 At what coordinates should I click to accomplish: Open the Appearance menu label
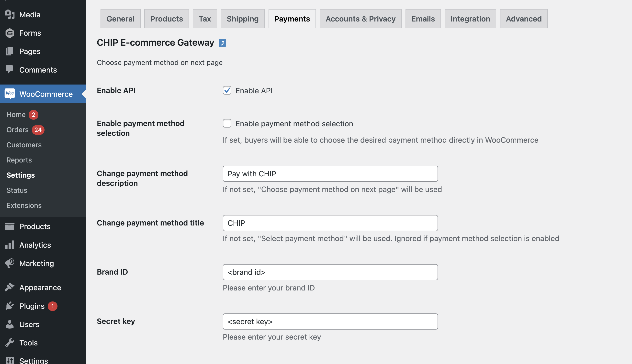click(40, 288)
